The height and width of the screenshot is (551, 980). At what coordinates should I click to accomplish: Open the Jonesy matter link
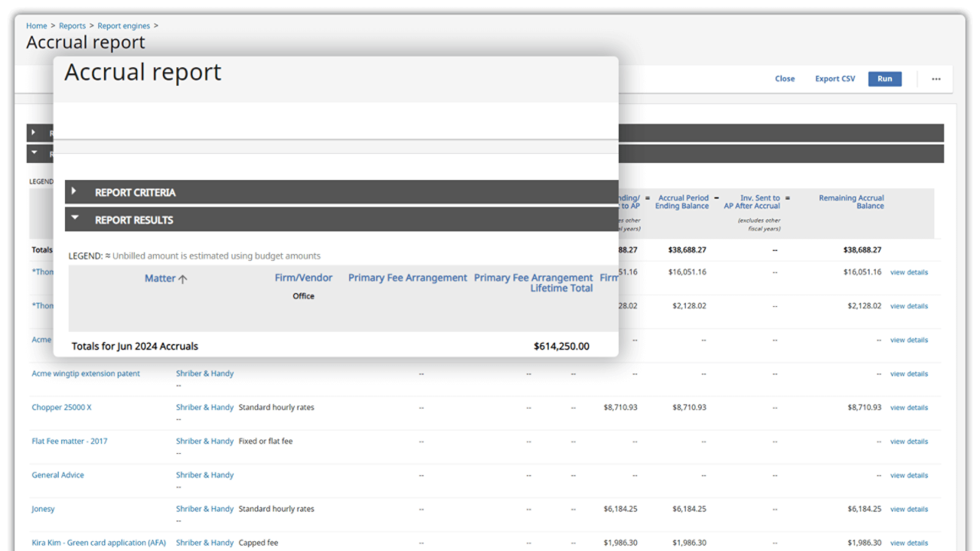pyautogui.click(x=43, y=509)
